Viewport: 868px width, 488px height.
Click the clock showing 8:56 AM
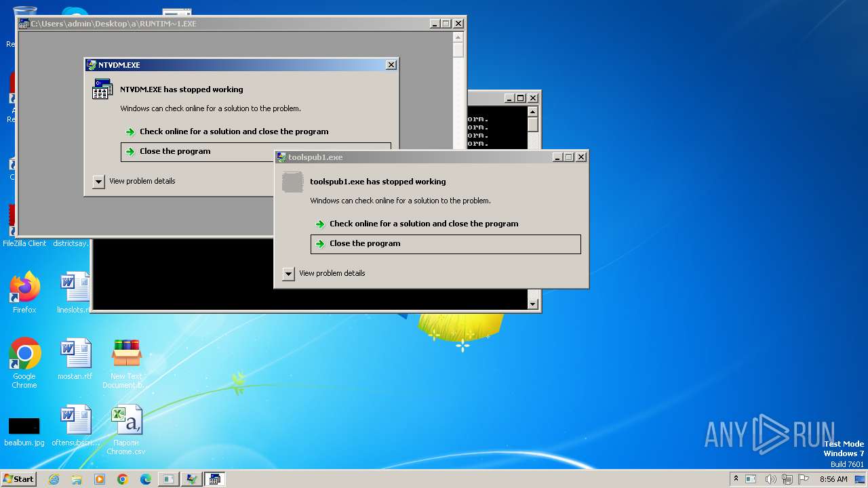833,479
